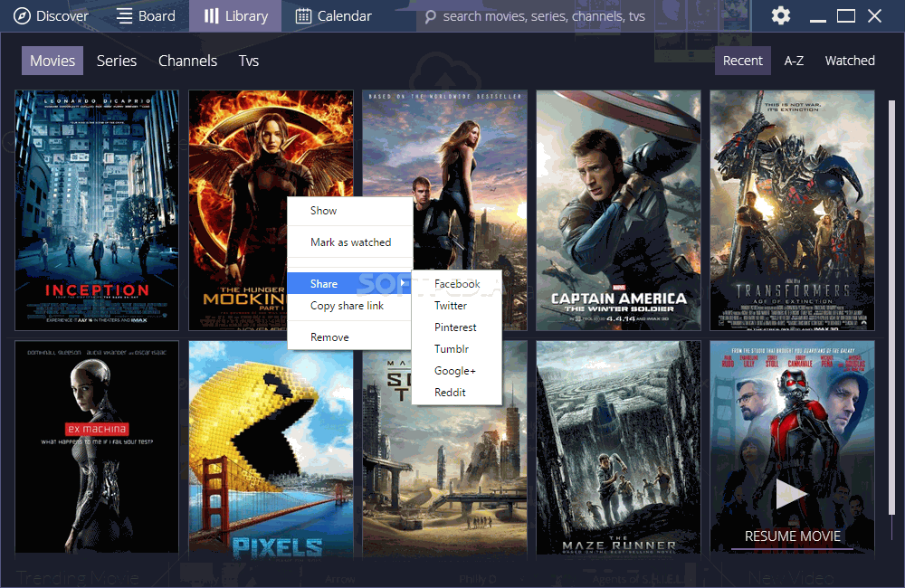The image size is (905, 588).
Task: Share to Reddit
Action: pyautogui.click(x=456, y=393)
